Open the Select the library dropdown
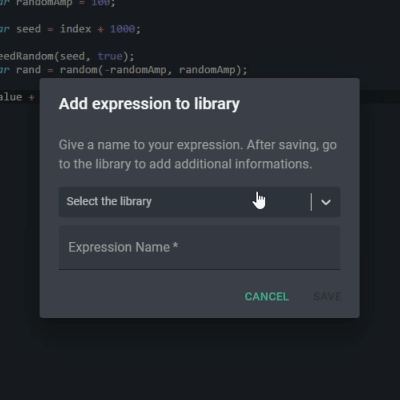This screenshot has height=400, width=400. click(x=199, y=202)
